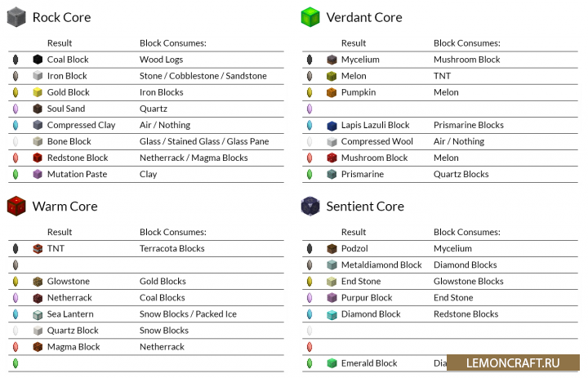The width and height of the screenshot is (588, 378).
Task: Select the Coal Block icon
Action: (x=38, y=60)
